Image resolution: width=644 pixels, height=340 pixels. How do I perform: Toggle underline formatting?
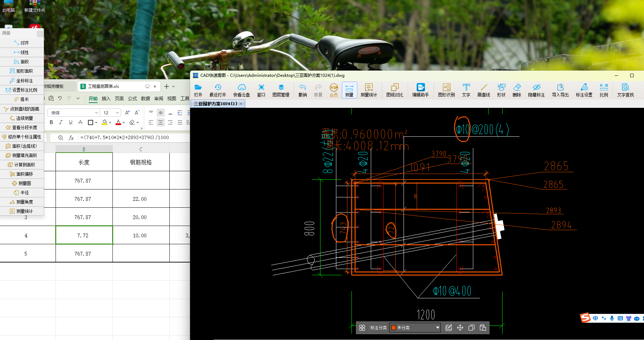click(71, 122)
